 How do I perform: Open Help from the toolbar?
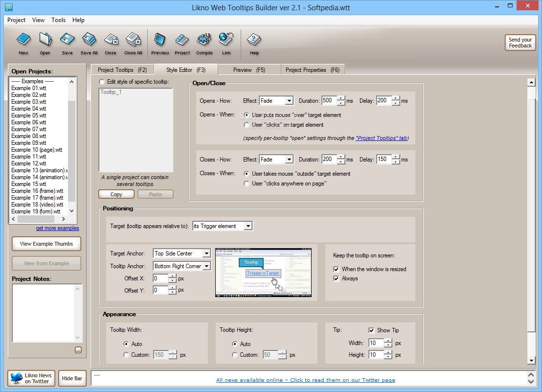click(x=254, y=44)
